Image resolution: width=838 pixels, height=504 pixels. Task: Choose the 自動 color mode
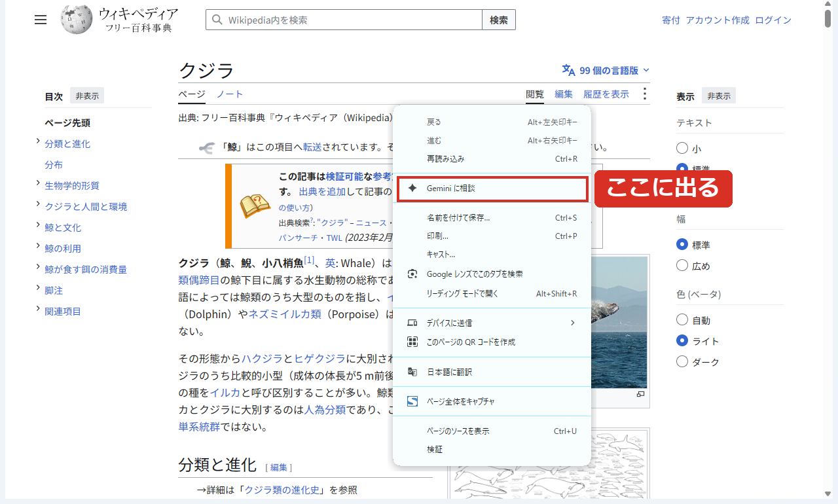pyautogui.click(x=682, y=320)
